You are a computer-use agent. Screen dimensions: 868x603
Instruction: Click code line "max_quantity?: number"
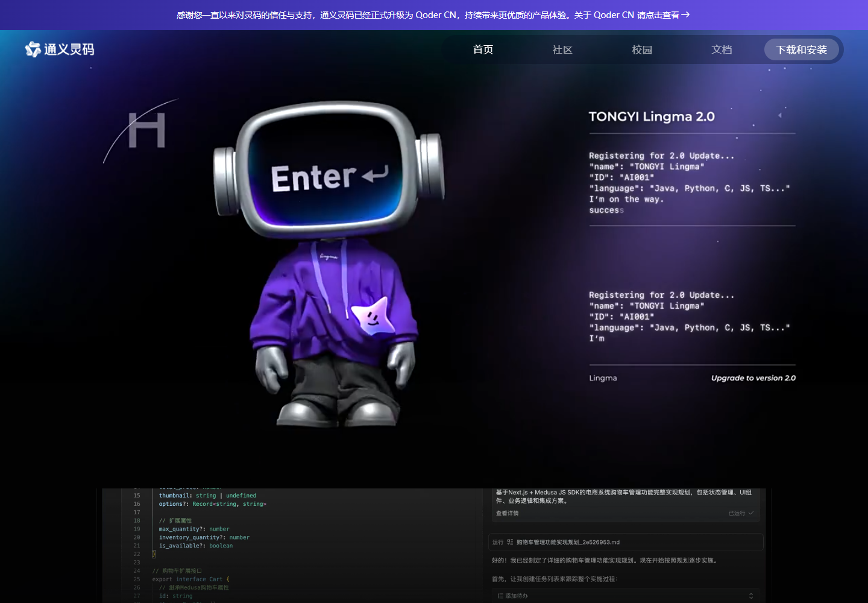[194, 529]
